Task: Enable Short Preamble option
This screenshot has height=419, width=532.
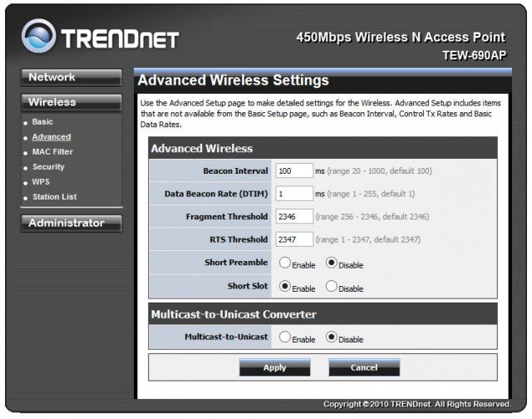Action: point(284,264)
